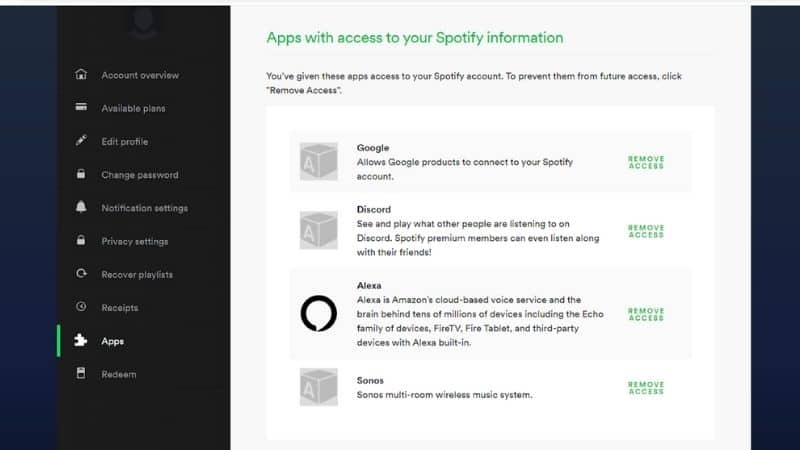
Task: Select the Apps sidebar item
Action: [x=112, y=341]
